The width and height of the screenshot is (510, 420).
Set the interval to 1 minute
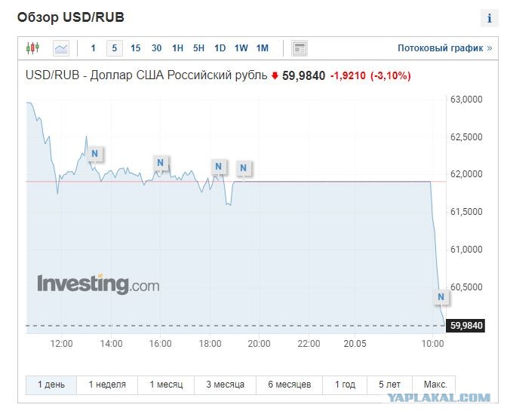93,48
